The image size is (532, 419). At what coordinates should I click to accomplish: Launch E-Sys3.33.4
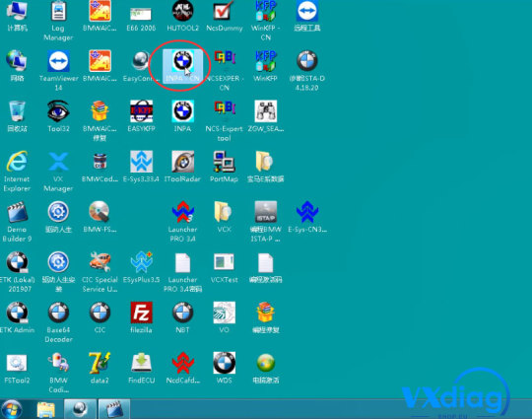click(x=141, y=167)
